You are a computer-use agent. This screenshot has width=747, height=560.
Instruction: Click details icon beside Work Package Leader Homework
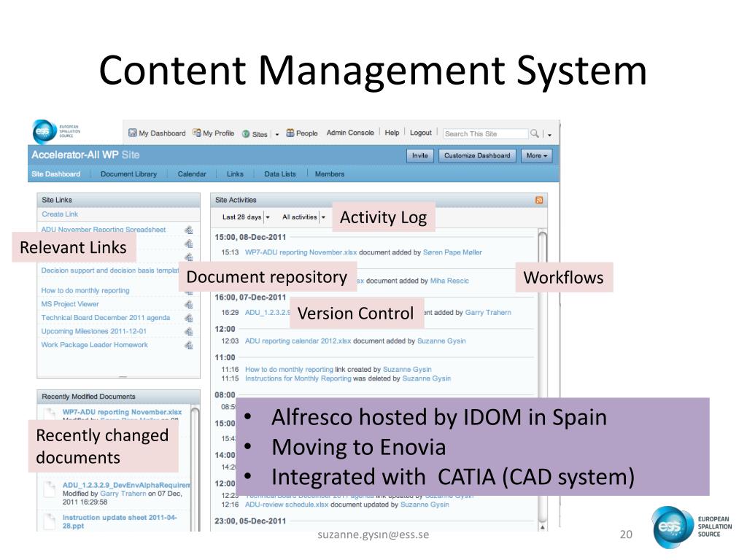click(x=189, y=345)
